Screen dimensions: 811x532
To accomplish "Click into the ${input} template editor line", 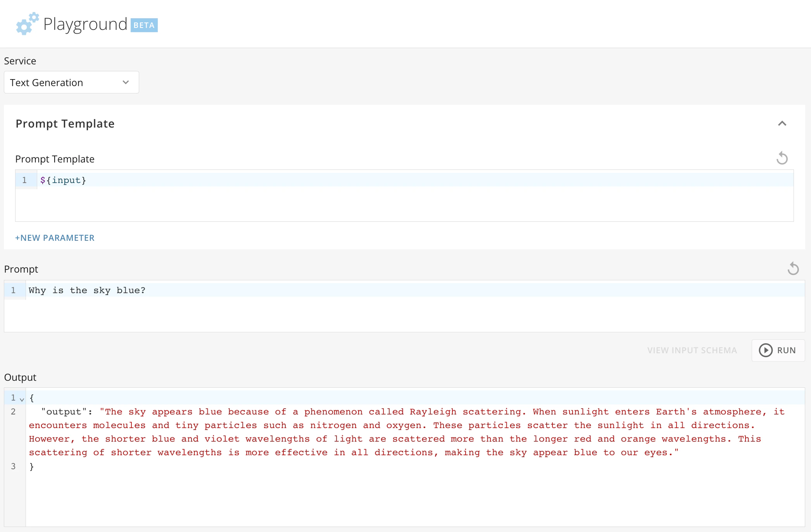I will coord(415,180).
